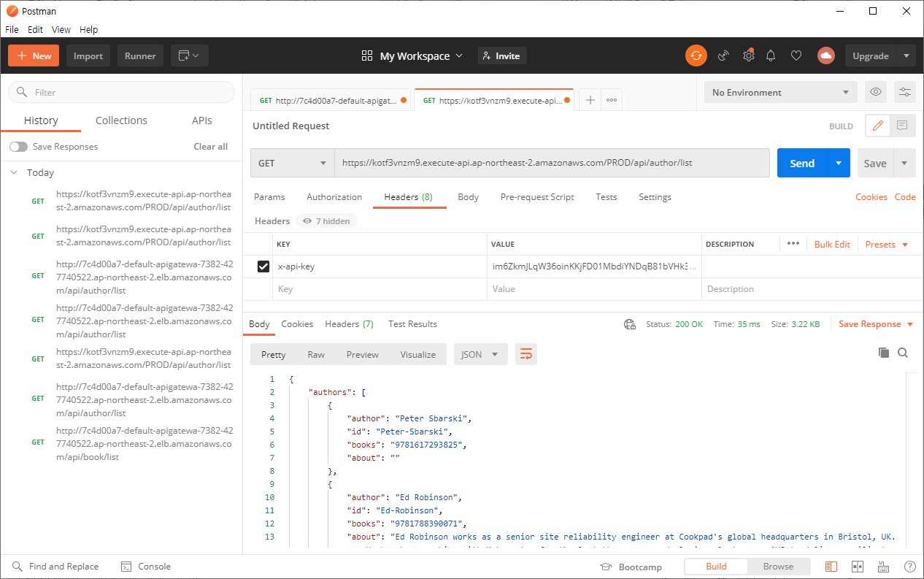Open the Cookies link
924x579 pixels.
[871, 197]
